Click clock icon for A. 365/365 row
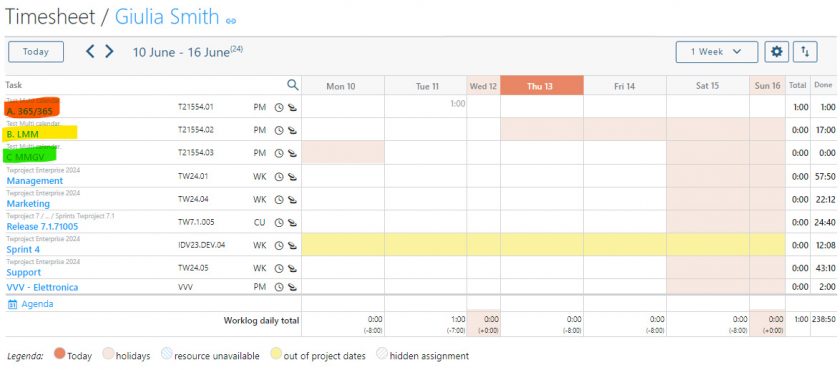Screen dimensions: 840x370 [x=279, y=107]
